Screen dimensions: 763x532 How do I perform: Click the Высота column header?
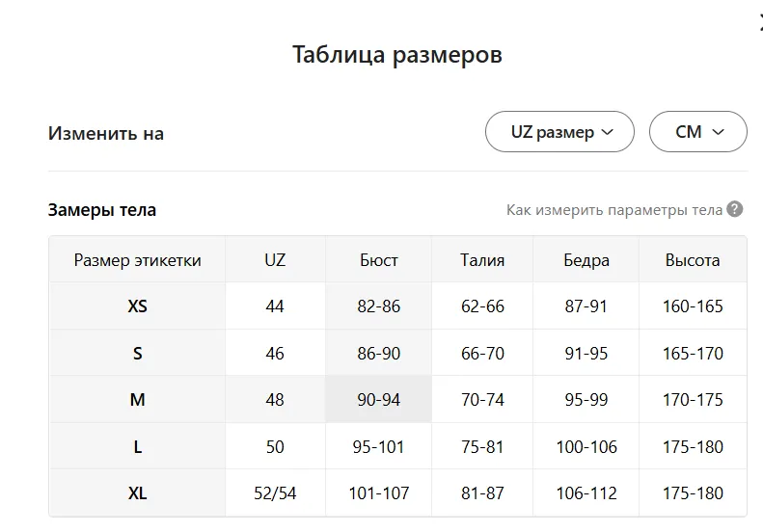pos(693,260)
